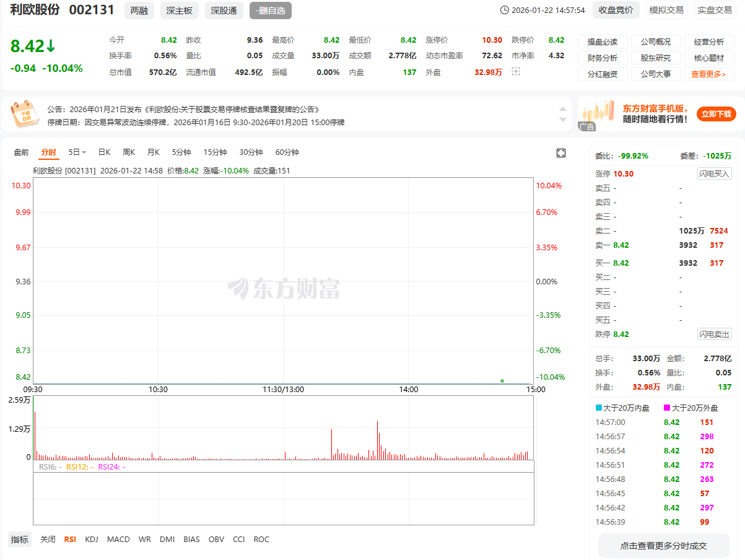Click the 卖二 1025万 order row
The image size is (745, 560).
click(663, 231)
